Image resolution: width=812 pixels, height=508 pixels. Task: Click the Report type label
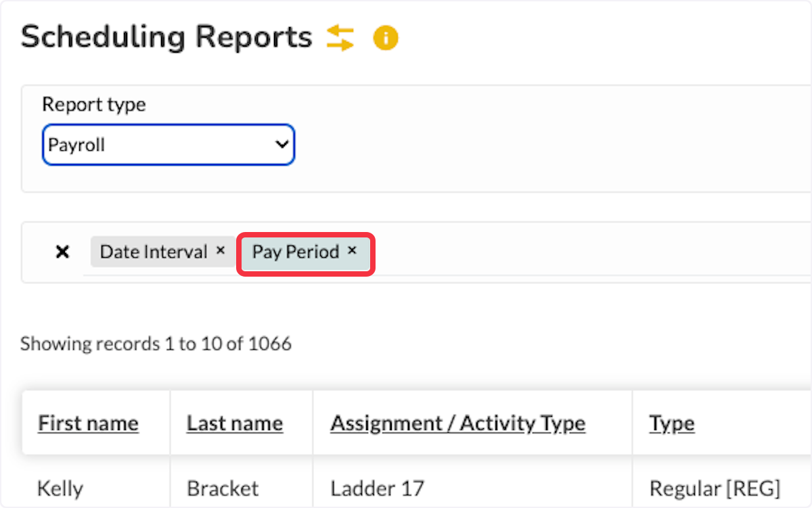[94, 105]
